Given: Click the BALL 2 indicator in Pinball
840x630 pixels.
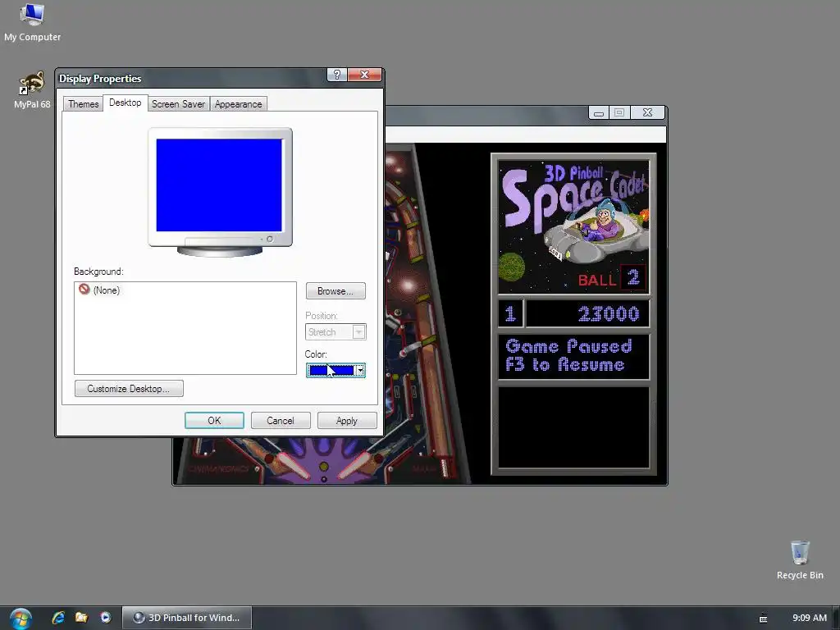Looking at the screenshot, I should 612,278.
